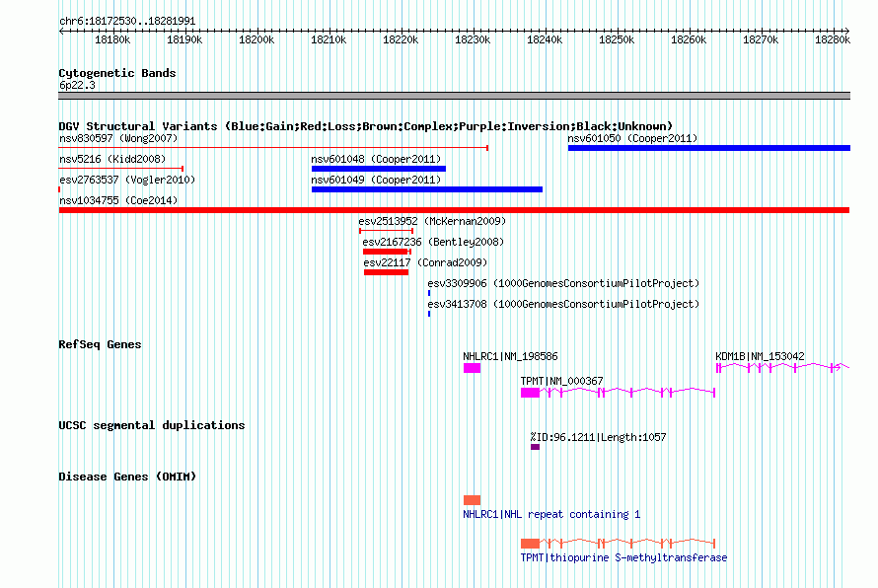Select the purple segmental duplication block

[536, 447]
